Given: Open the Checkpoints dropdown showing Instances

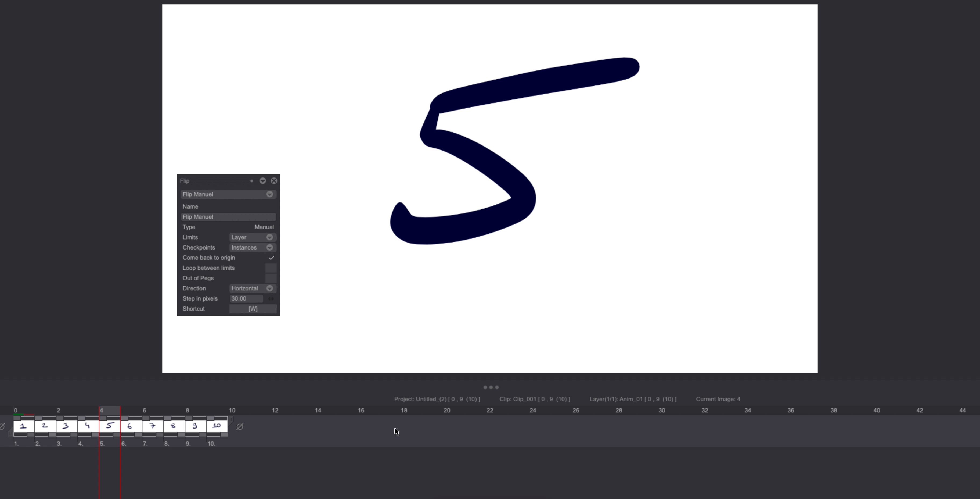Looking at the screenshot, I should click(252, 247).
